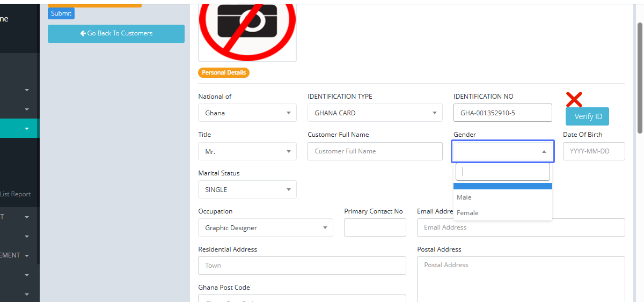Click the no-photo camera placeholder image
644x302 pixels.
pos(247,30)
